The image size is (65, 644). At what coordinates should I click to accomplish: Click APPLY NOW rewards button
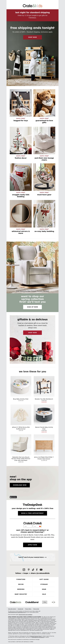tap(32, 545)
